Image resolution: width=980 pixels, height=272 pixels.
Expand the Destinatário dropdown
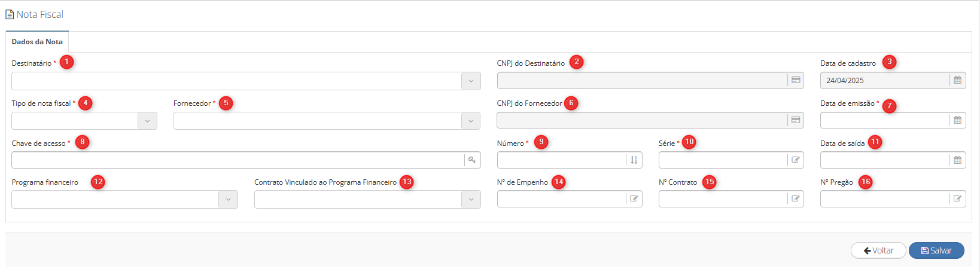click(471, 81)
